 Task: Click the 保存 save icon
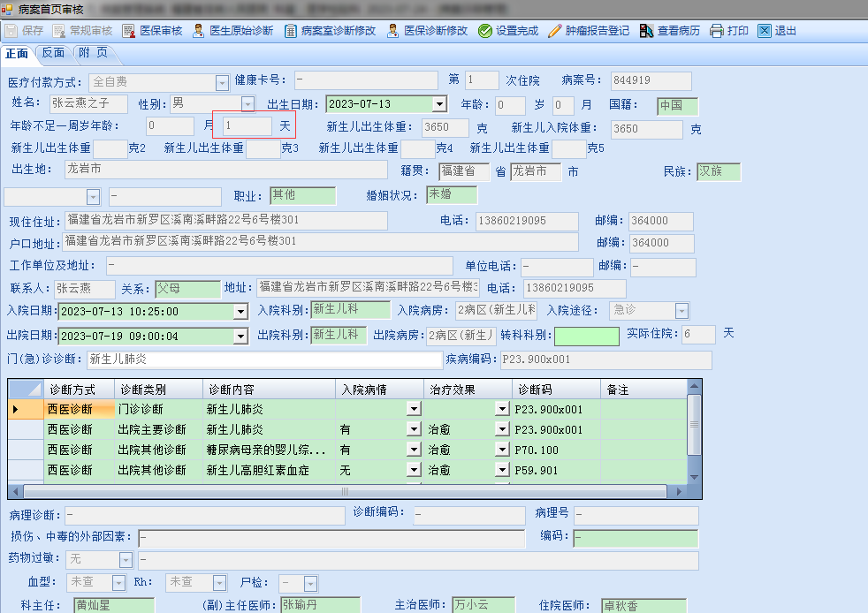click(11, 31)
